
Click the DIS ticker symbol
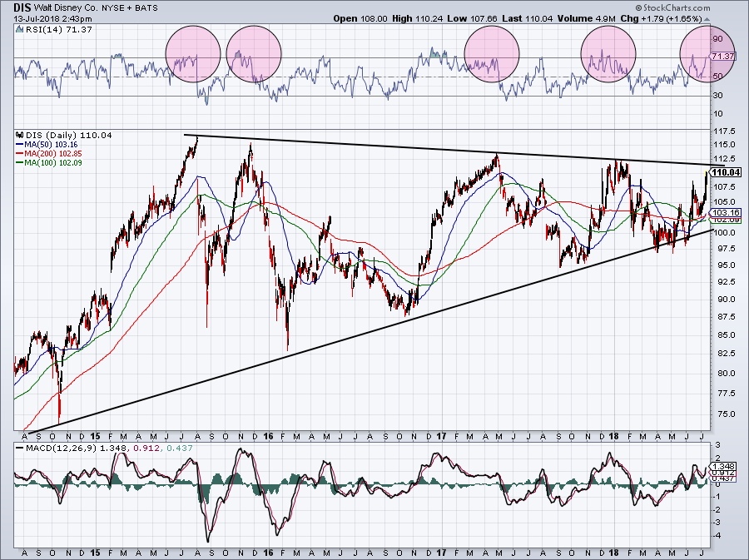[22, 7]
